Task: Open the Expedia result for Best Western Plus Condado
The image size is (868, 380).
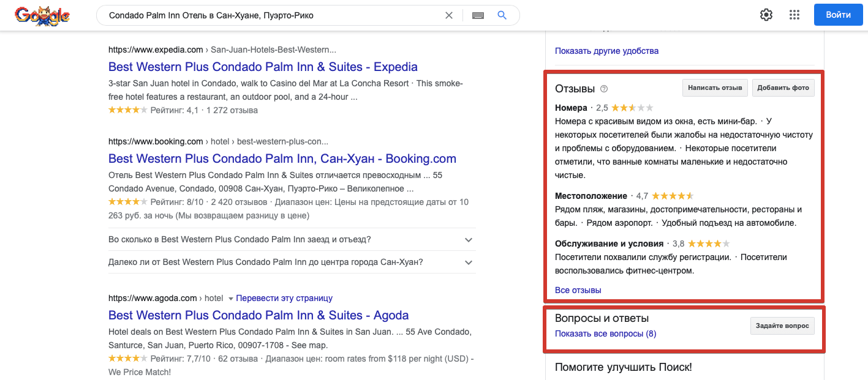Action: 263,67
